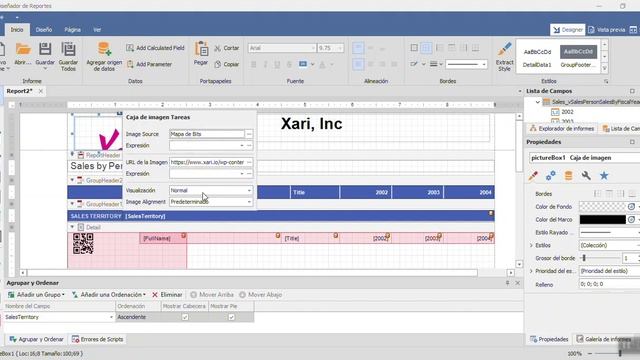Image resolution: width=640 pixels, height=360 pixels.
Task: Click the Extract Style icon
Action: tap(504, 49)
